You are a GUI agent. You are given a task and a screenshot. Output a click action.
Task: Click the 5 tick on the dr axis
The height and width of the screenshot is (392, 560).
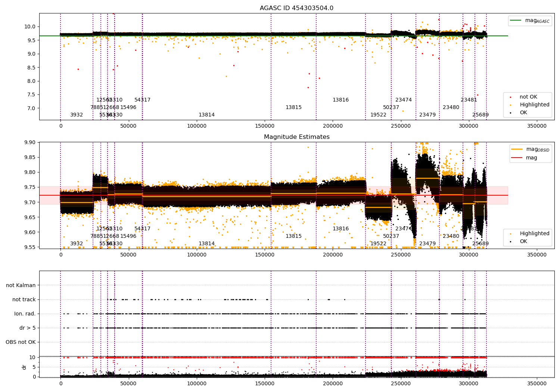pyautogui.click(x=34, y=367)
